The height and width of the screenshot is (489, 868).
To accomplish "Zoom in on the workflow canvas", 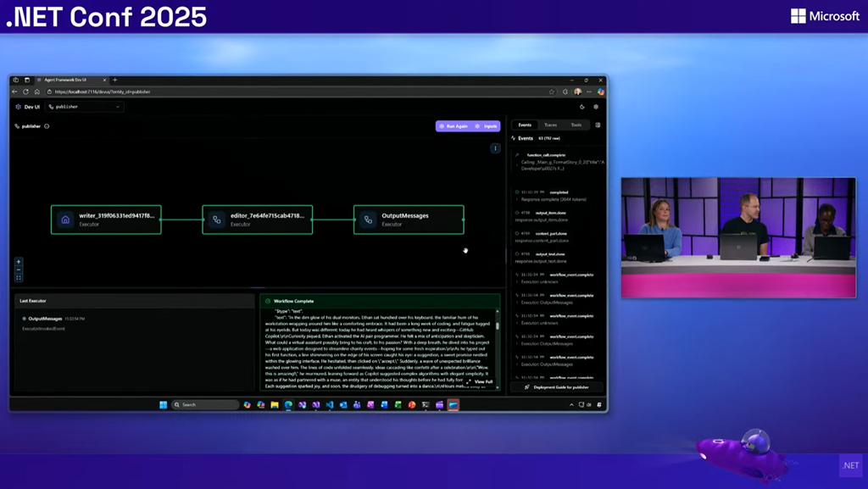I will (x=19, y=262).
